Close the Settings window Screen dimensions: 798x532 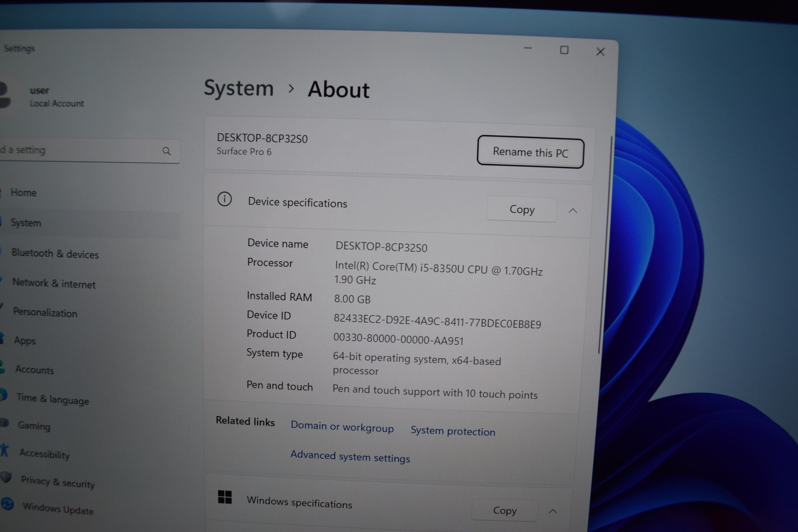pos(601,51)
